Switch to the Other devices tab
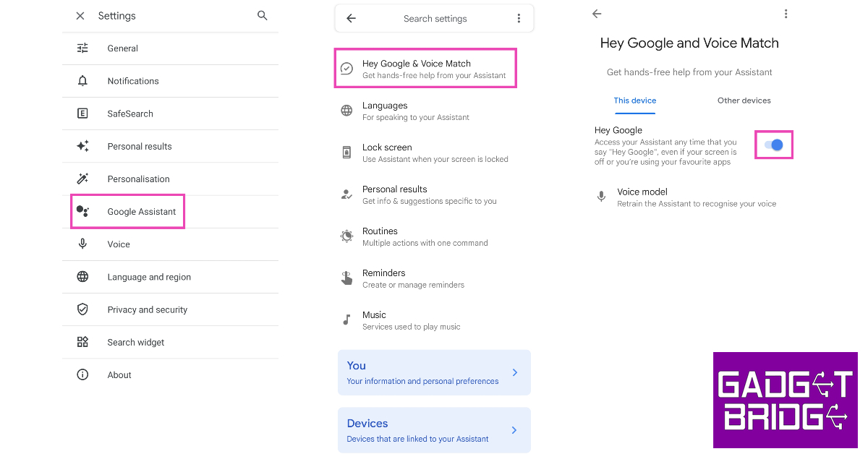 [744, 100]
